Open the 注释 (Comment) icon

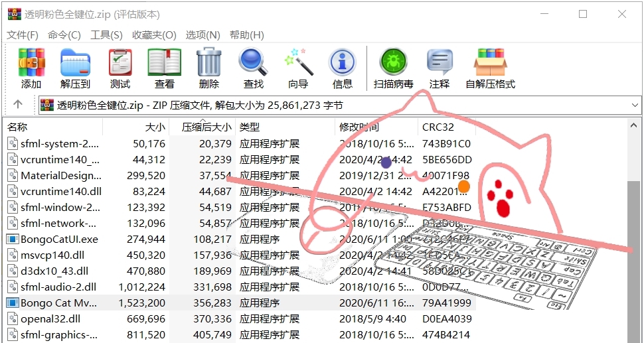click(440, 62)
